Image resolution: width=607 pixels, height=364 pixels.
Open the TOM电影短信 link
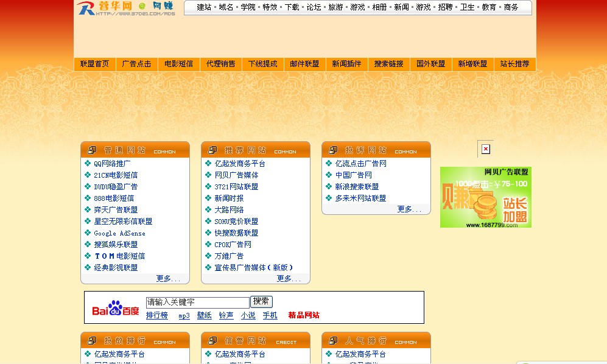point(119,256)
